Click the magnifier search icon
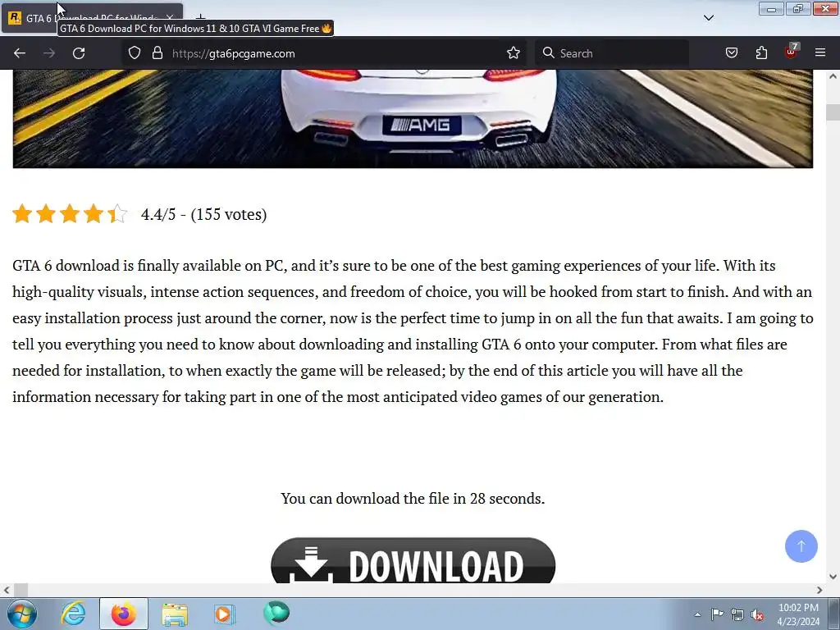Viewport: 840px width, 630px height. [x=548, y=52]
